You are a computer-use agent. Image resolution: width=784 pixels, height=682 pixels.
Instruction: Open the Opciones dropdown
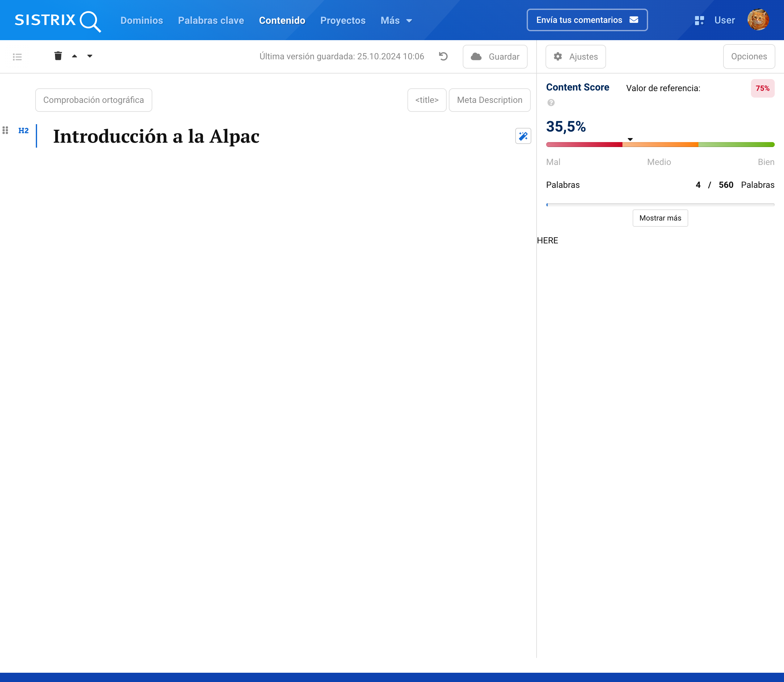pyautogui.click(x=748, y=57)
